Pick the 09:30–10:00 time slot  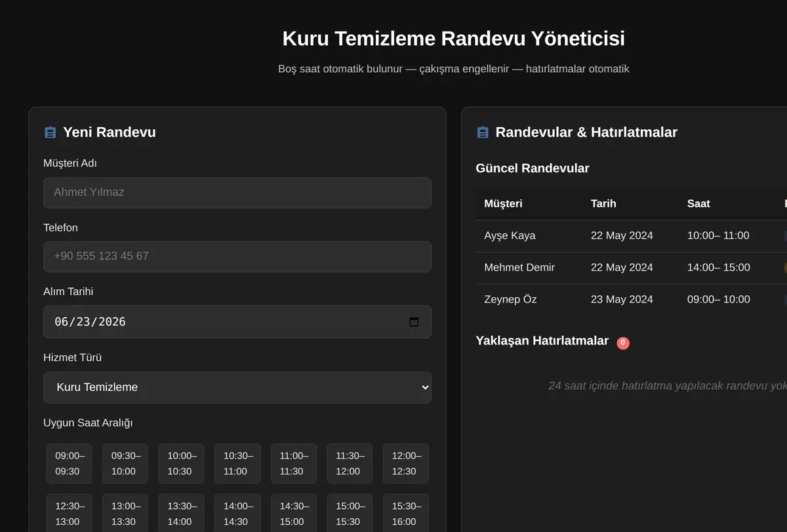[125, 464]
